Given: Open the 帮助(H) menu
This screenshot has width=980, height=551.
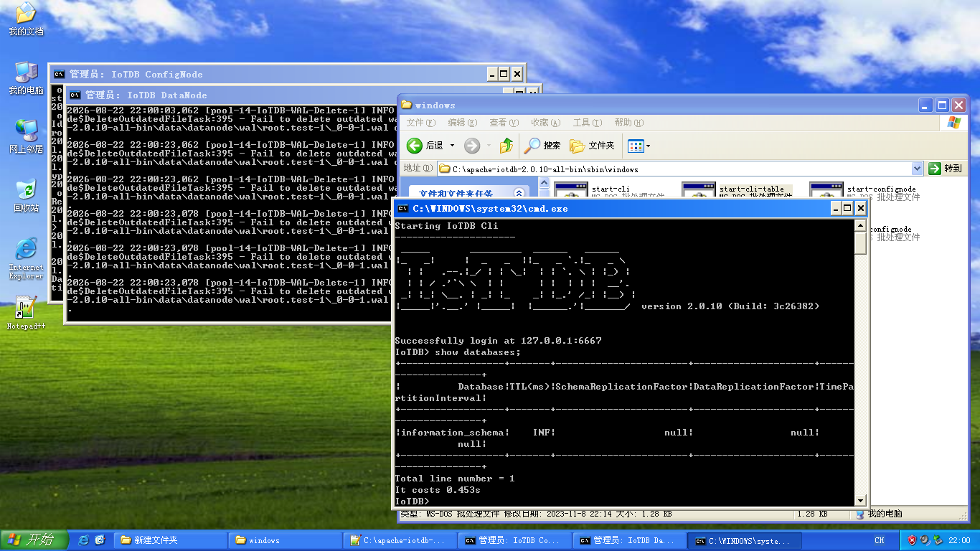Looking at the screenshot, I should (628, 123).
